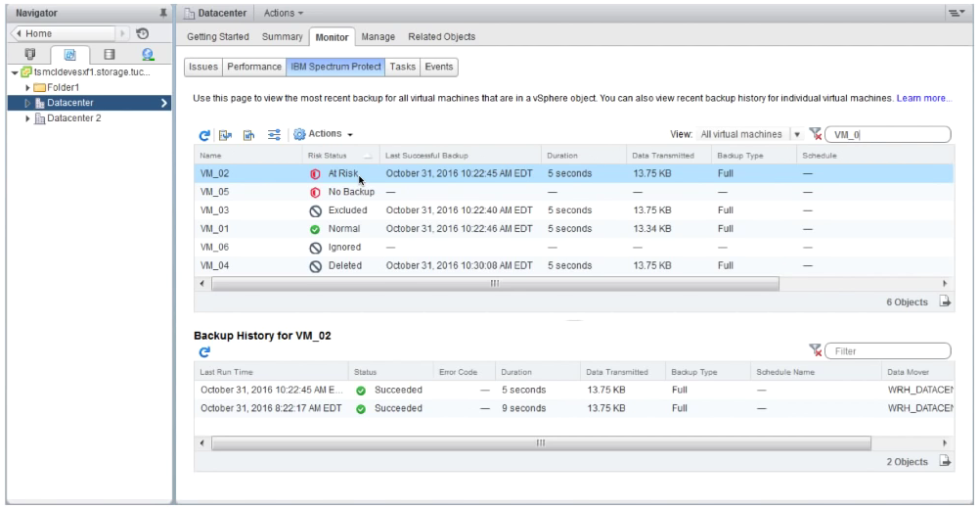
Task: Sort the VM table by Name column
Action: pos(247,155)
